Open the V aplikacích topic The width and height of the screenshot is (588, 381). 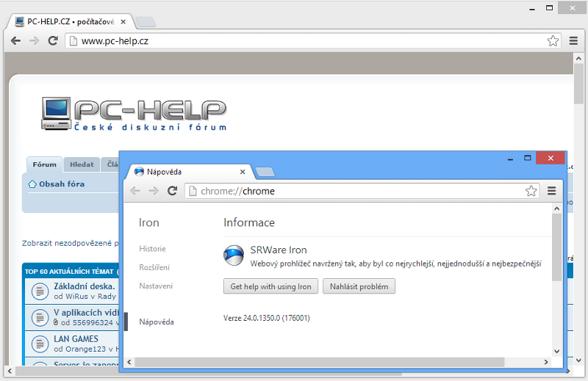pos(86,313)
